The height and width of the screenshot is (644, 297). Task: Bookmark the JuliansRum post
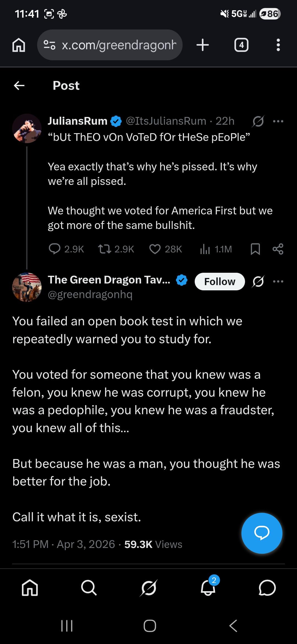[x=255, y=249]
